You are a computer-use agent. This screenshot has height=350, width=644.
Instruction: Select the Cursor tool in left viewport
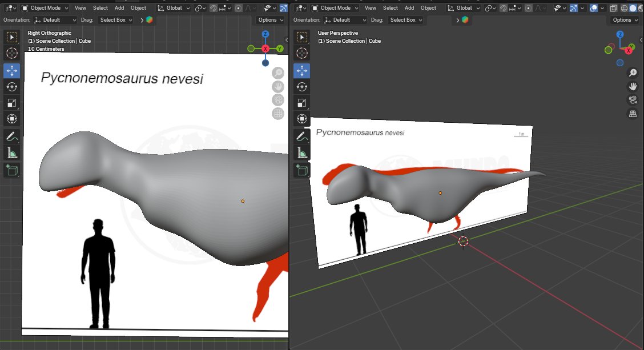pyautogui.click(x=11, y=54)
